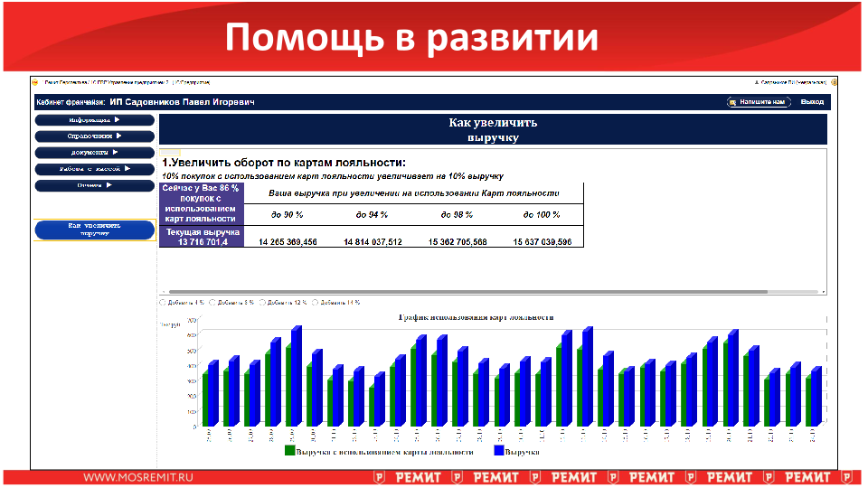Click the Как увеличить выручку button
The height and width of the screenshot is (488, 868).
tap(94, 230)
